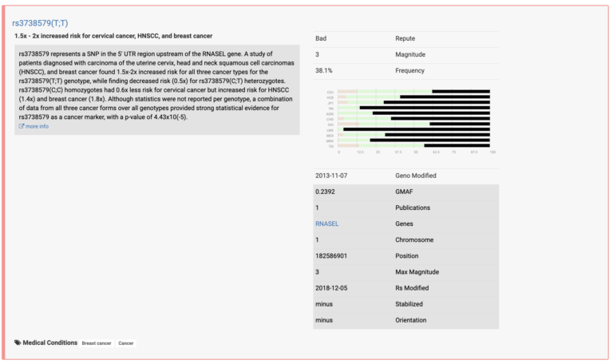613x364 pixels.
Task: Open the RNASEL gene link
Action: [326, 224]
